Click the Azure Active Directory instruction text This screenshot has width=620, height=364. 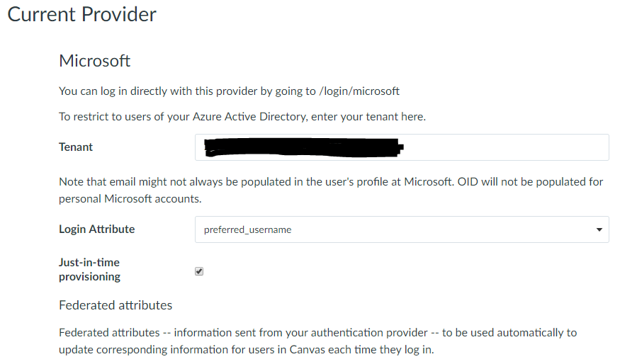(x=242, y=116)
